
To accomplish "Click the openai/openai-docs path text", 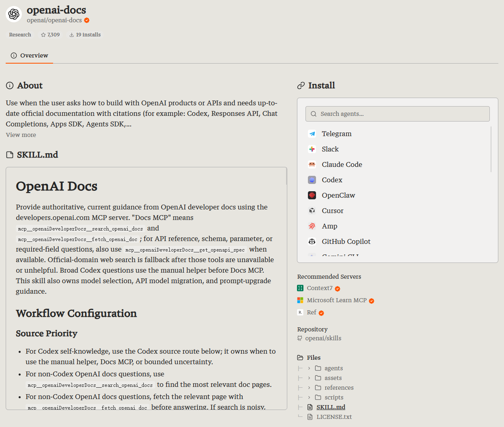I will 54,20.
